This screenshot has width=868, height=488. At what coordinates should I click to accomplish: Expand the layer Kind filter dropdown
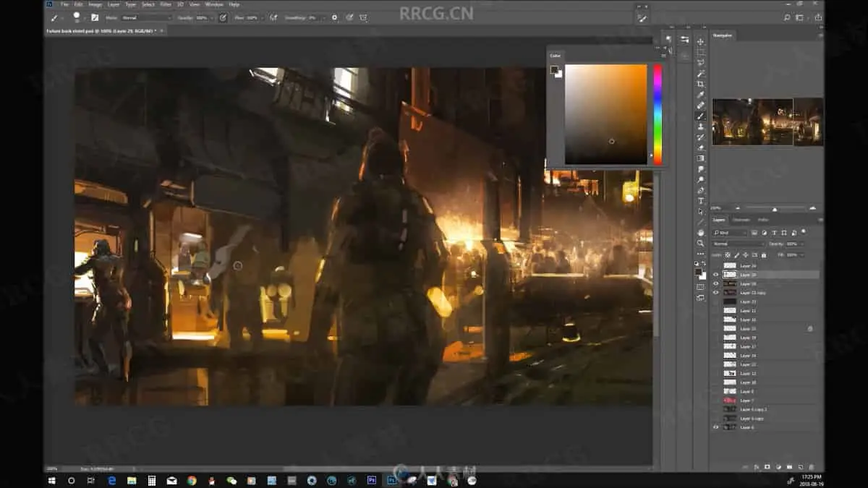pyautogui.click(x=729, y=233)
